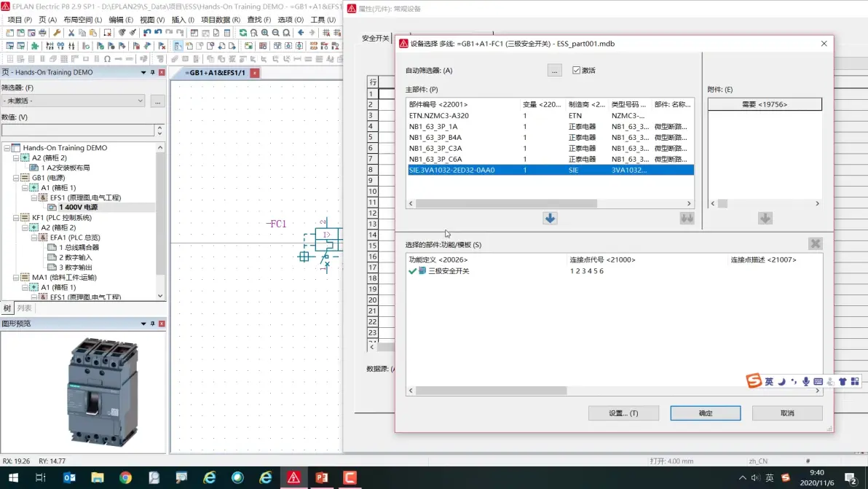Click the 取消 button
The height and width of the screenshot is (489, 868).
(x=787, y=413)
